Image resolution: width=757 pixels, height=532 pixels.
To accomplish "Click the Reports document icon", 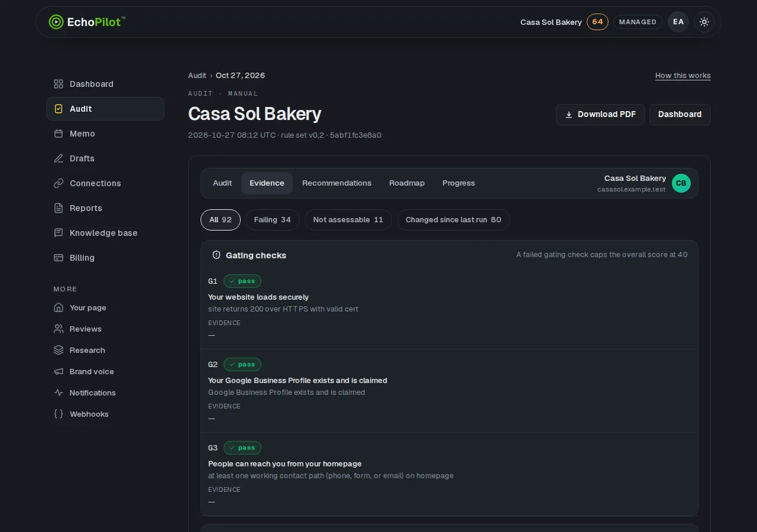I will tap(59, 208).
